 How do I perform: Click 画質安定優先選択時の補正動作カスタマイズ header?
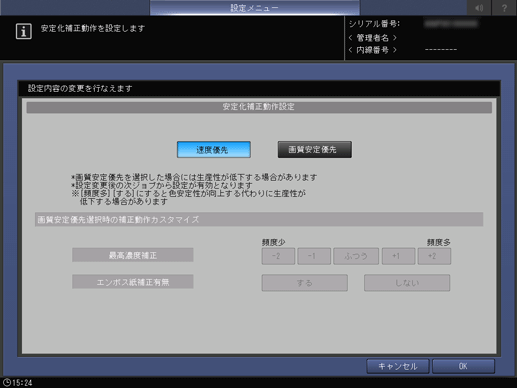tap(259, 219)
